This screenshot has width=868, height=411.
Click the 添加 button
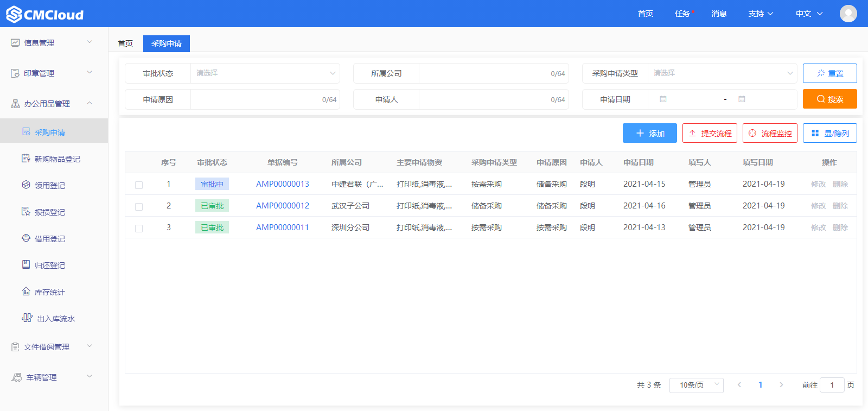click(650, 133)
